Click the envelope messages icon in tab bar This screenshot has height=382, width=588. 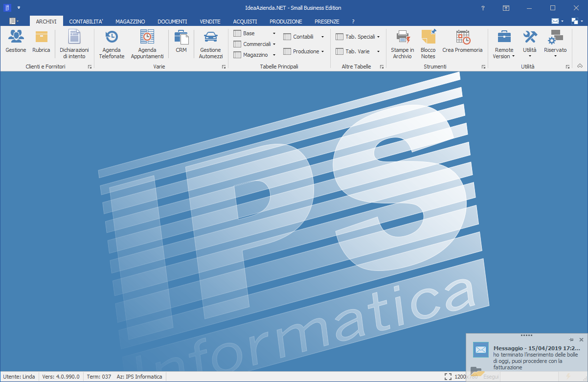[555, 21]
